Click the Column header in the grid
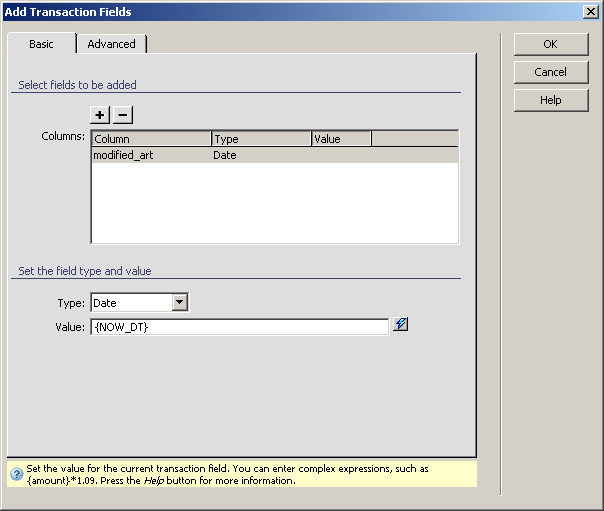Screen dimensions: 604x511 pyautogui.click(x=151, y=139)
